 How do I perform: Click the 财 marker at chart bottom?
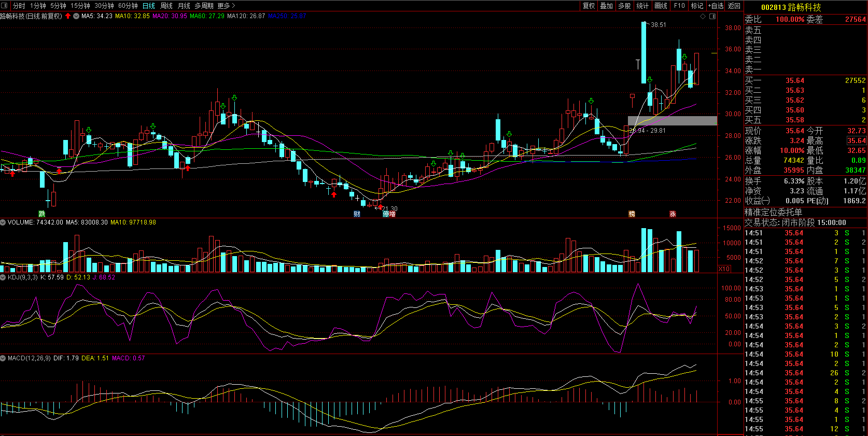(357, 214)
